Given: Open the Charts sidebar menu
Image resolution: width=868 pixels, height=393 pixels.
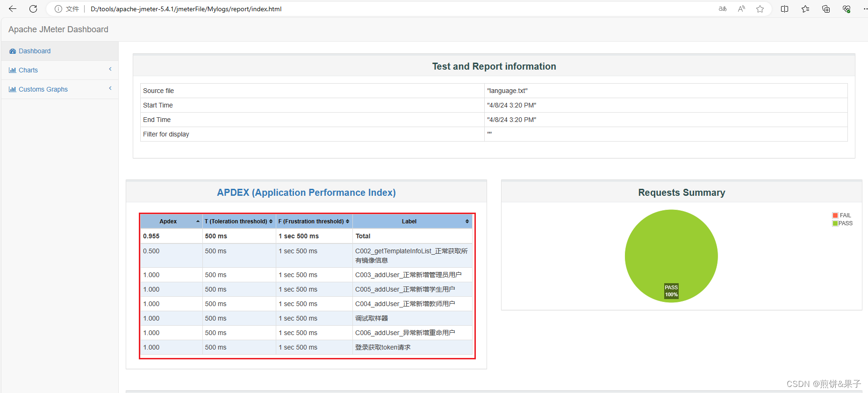Looking at the screenshot, I should point(60,70).
